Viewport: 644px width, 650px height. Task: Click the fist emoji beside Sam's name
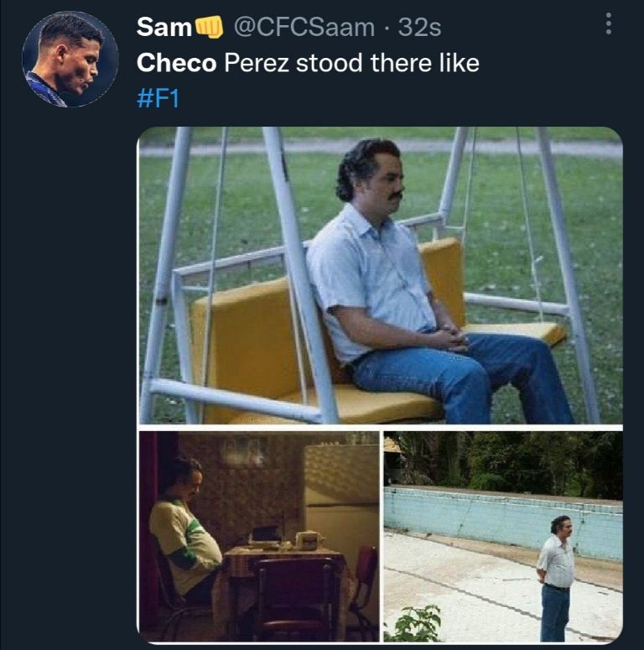click(210, 28)
